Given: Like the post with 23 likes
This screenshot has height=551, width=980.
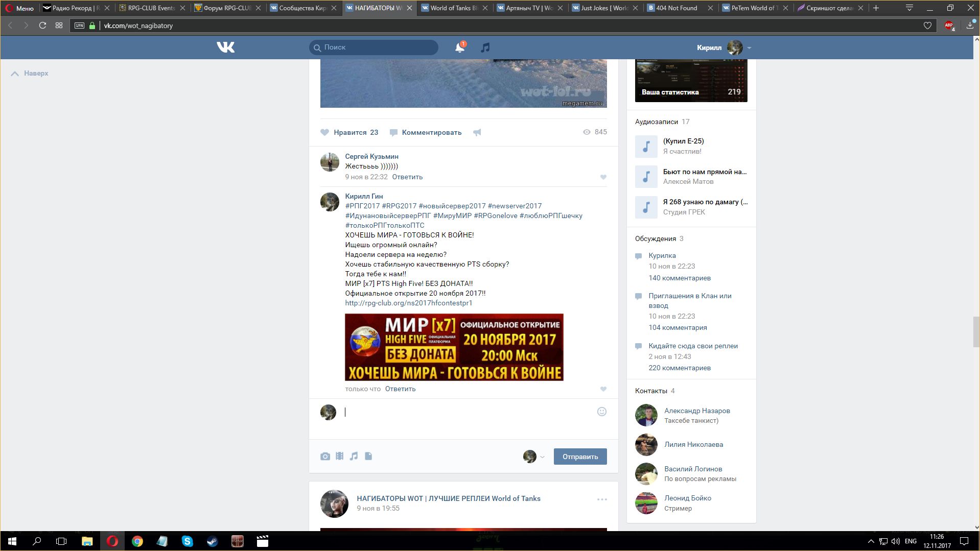Looking at the screenshot, I should click(349, 132).
